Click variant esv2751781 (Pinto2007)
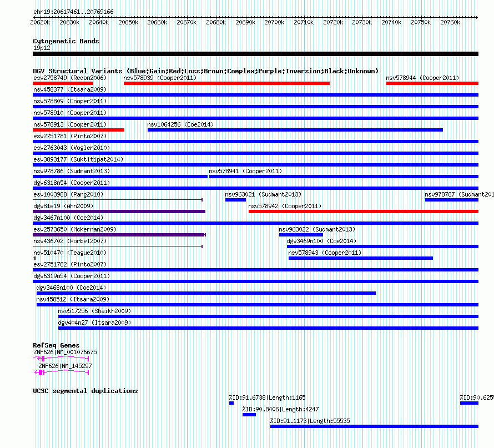 pos(70,136)
